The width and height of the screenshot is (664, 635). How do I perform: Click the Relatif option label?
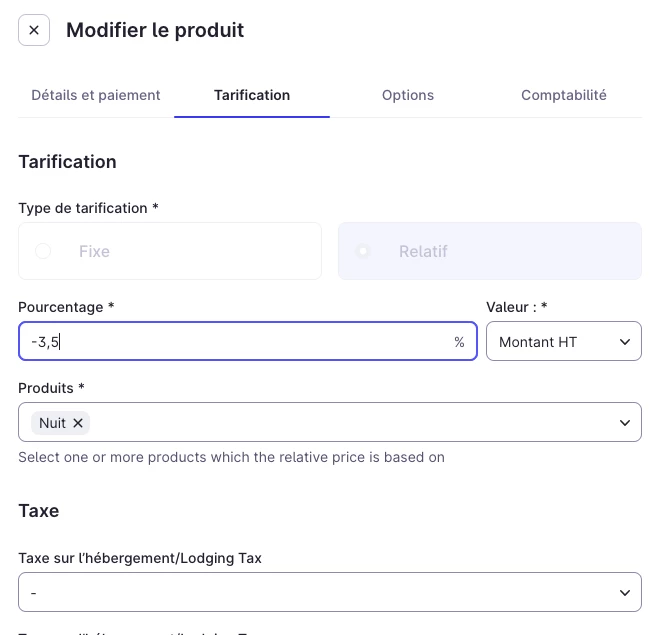click(x=422, y=251)
